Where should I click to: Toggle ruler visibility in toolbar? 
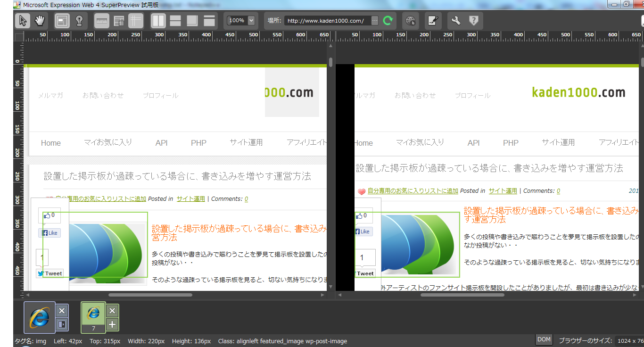point(102,21)
